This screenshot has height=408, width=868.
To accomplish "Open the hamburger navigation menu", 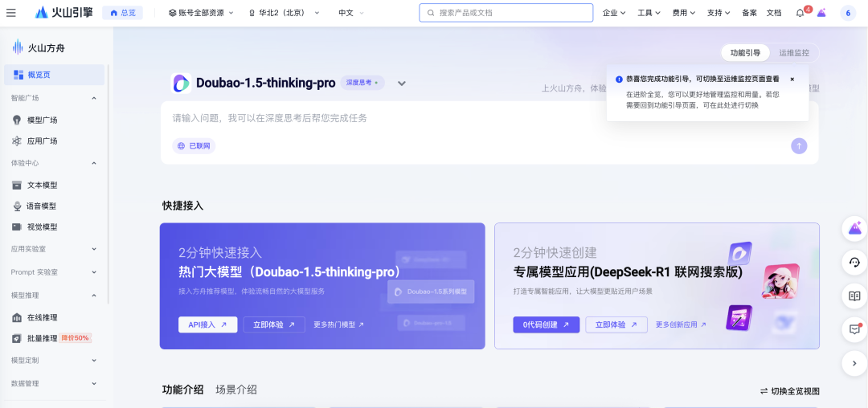I will (x=11, y=13).
